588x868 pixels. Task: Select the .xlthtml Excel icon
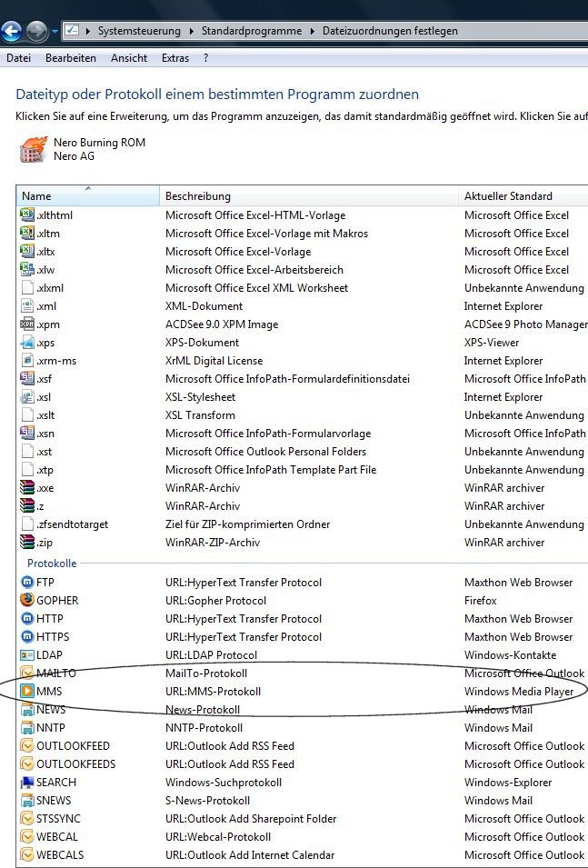click(27, 215)
